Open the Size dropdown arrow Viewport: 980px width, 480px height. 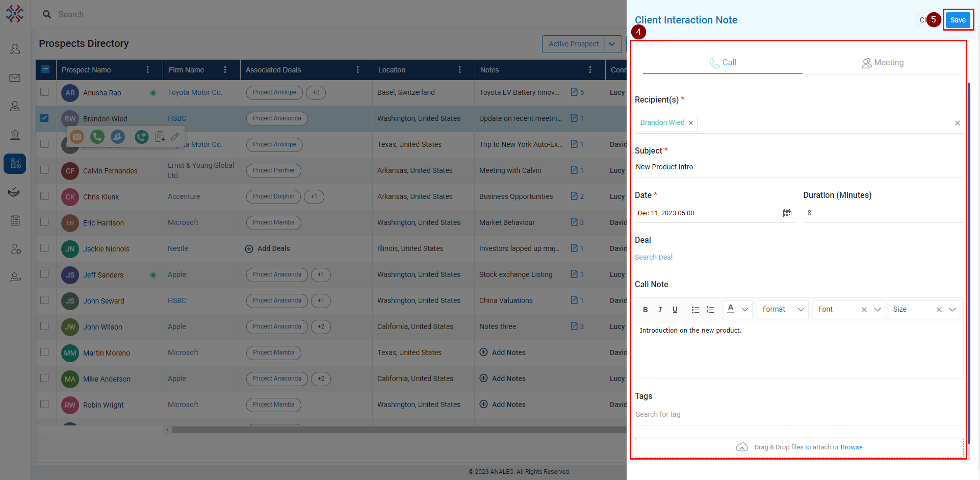pyautogui.click(x=952, y=310)
